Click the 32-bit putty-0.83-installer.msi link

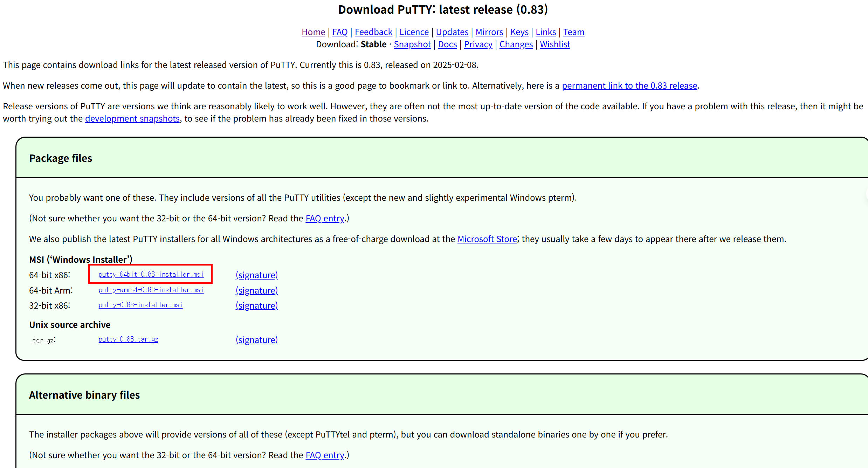pos(140,305)
